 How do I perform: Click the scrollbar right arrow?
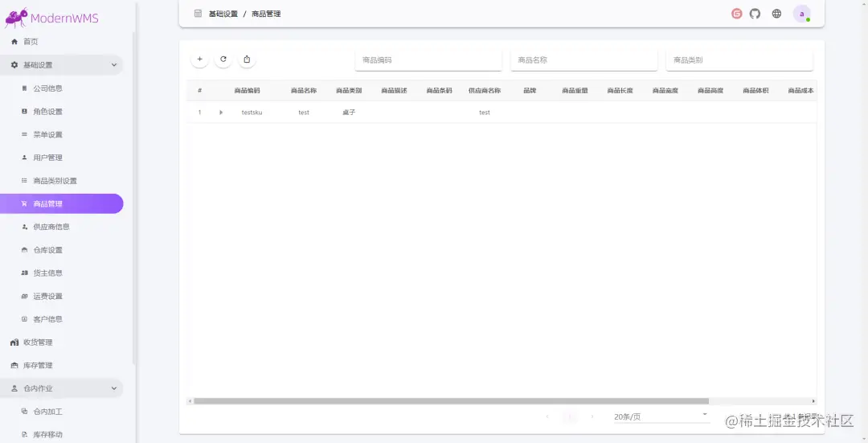(x=813, y=401)
